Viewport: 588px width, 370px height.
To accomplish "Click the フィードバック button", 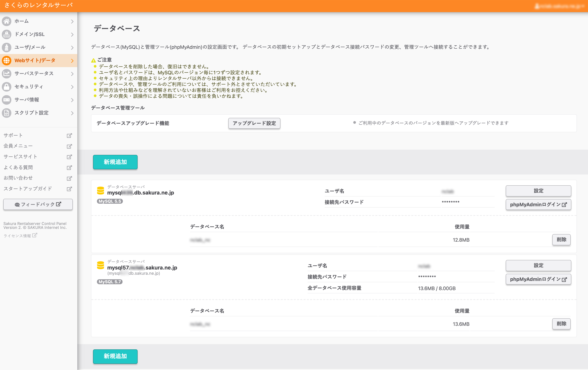I will click(38, 204).
